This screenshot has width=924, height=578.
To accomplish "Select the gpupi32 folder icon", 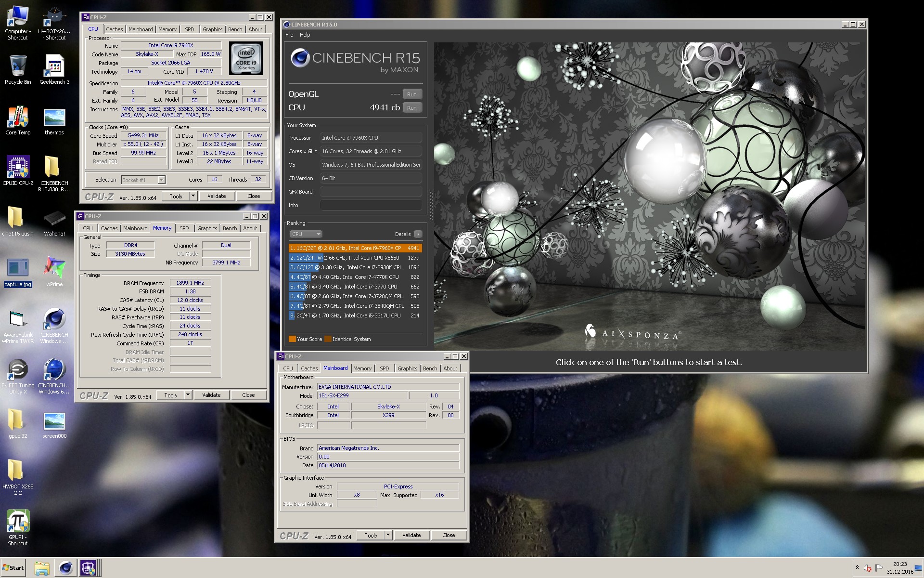I will [x=18, y=424].
